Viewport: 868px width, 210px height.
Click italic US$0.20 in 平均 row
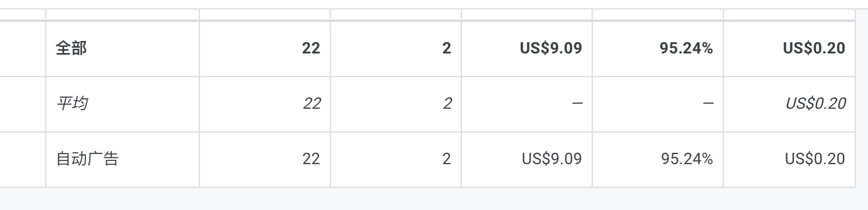tap(815, 104)
